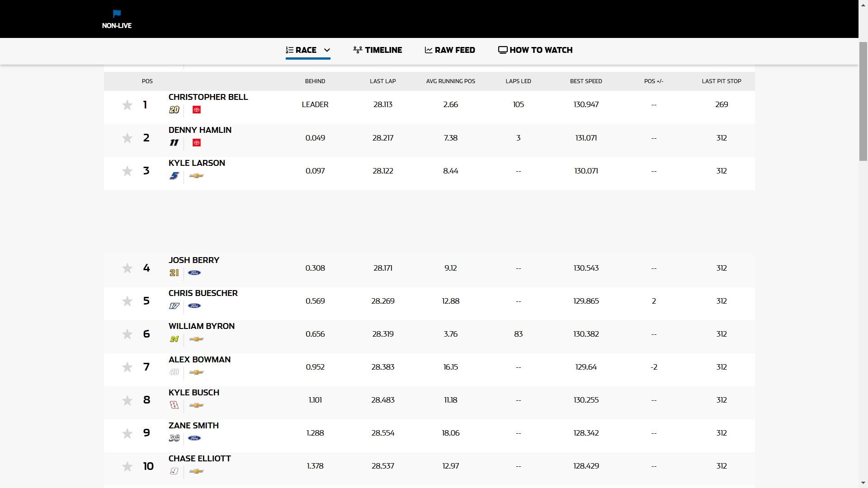Image resolution: width=868 pixels, height=488 pixels.
Task: Switch to the TIMELINE tab
Action: coord(377,50)
